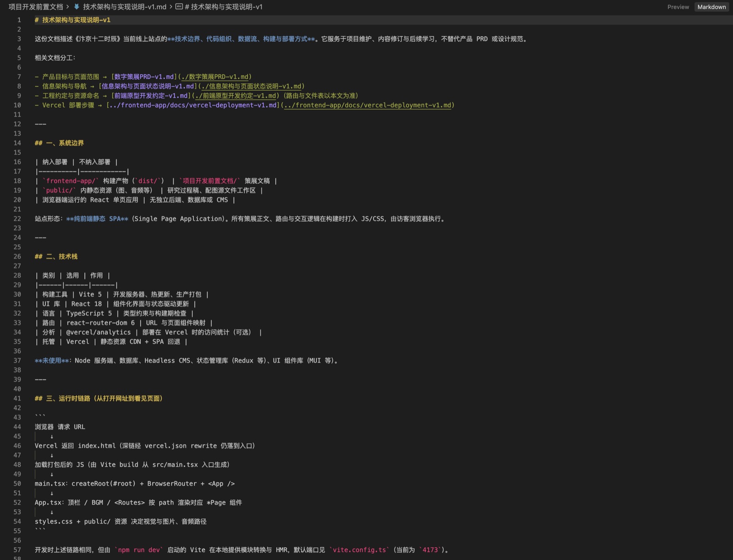Click line main.tsx: createRoot(#root)
This screenshot has width=733, height=560.
point(135,483)
